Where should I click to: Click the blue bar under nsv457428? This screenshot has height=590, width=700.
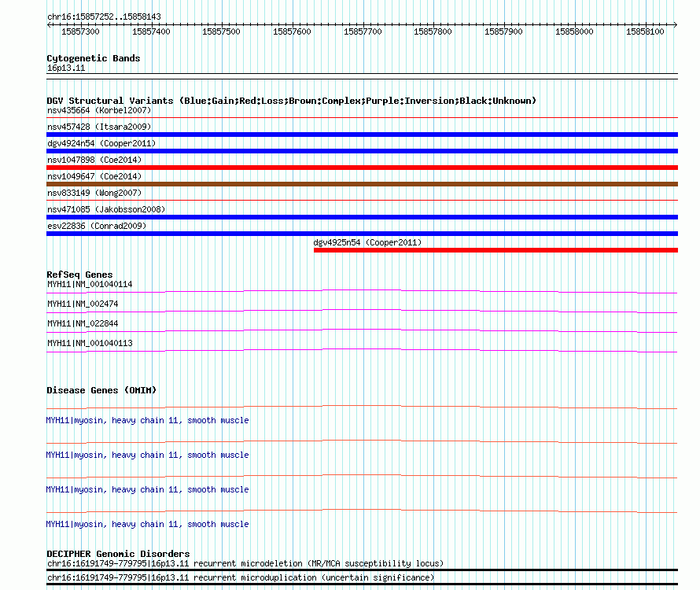pyautogui.click(x=362, y=135)
